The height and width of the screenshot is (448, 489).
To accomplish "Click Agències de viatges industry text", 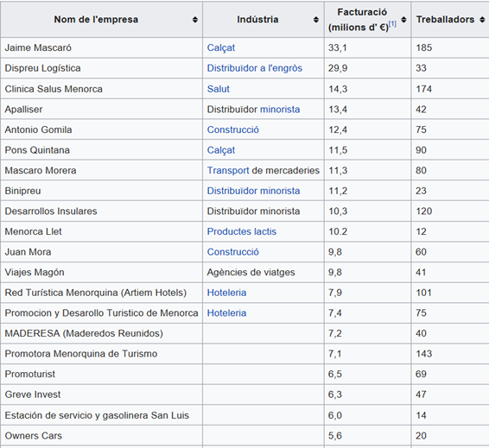I will 251,272.
